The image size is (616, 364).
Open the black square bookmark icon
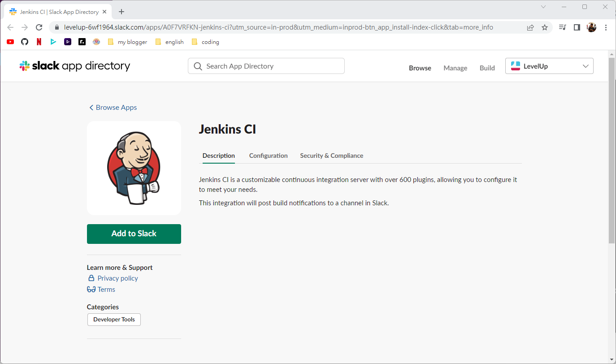pos(82,42)
